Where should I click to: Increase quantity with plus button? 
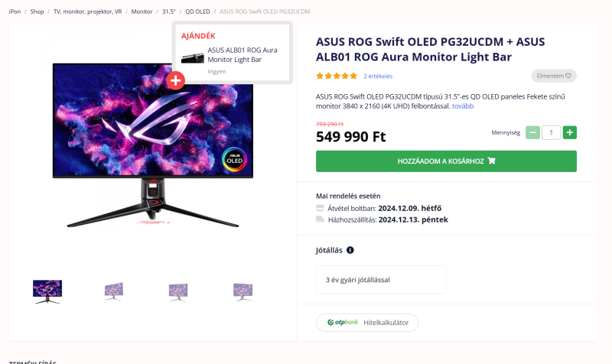[569, 132]
